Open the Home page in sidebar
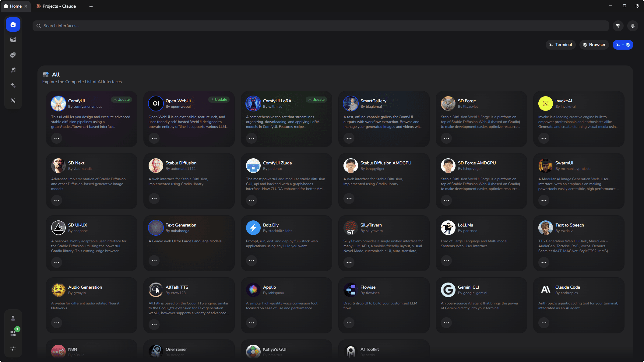The image size is (644, 362). coord(13,24)
